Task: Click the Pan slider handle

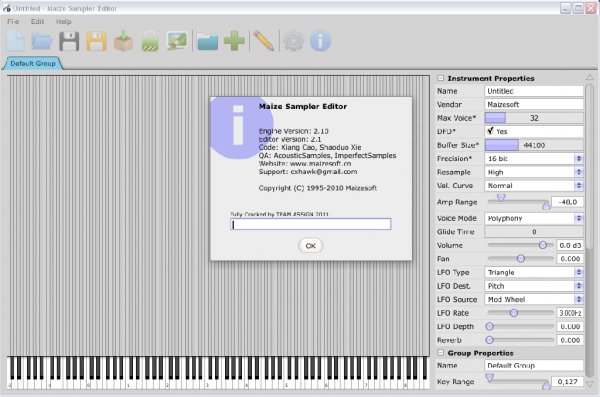Action: (x=520, y=259)
